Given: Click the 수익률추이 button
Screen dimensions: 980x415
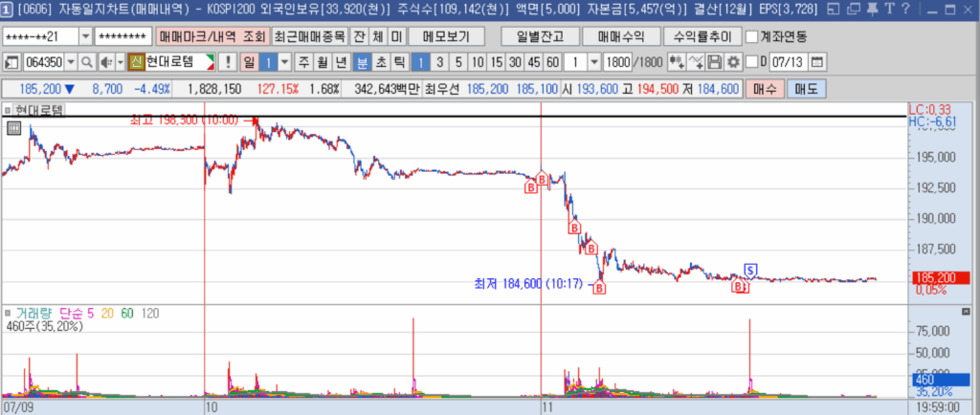Looking at the screenshot, I should (x=702, y=36).
